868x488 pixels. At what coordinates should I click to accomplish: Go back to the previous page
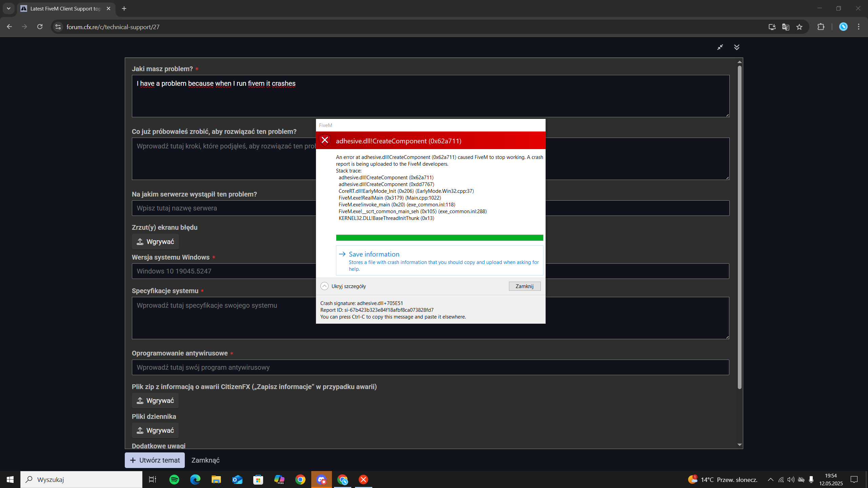(9, 27)
